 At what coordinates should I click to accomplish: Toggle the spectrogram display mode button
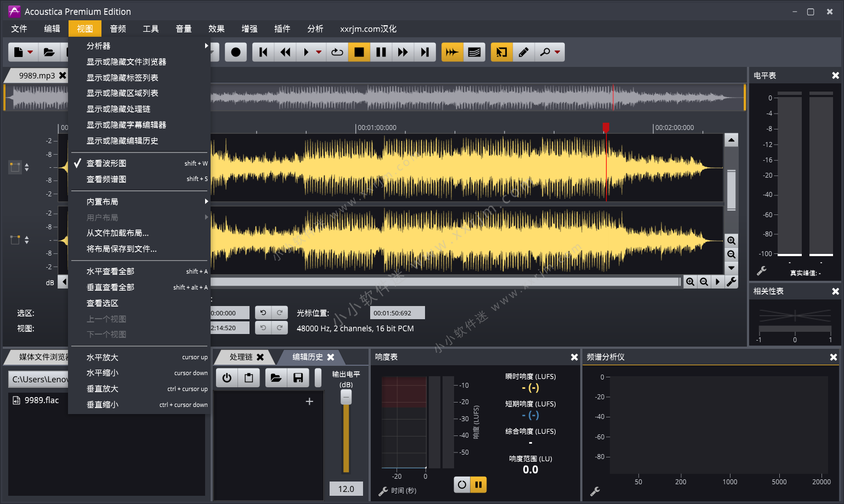474,52
